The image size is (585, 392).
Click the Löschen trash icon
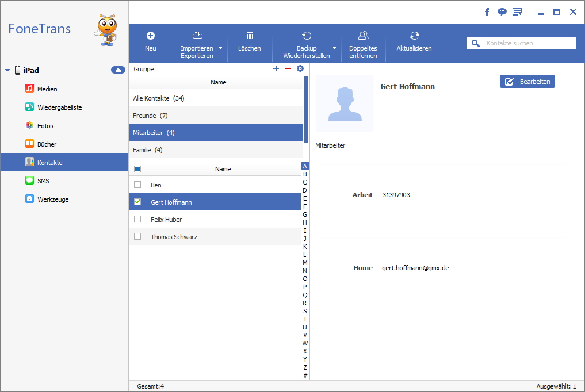coord(250,36)
